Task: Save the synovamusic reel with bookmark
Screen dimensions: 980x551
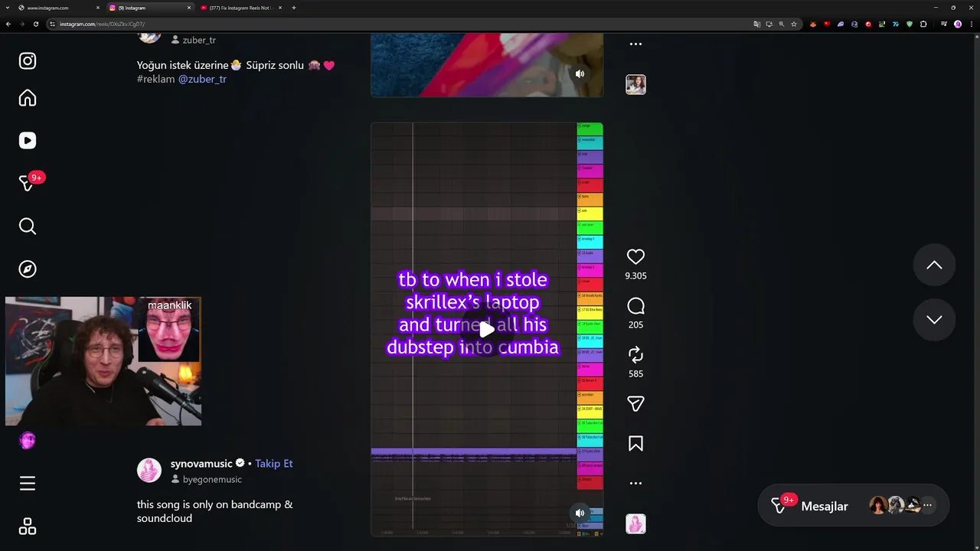Action: pos(635,444)
